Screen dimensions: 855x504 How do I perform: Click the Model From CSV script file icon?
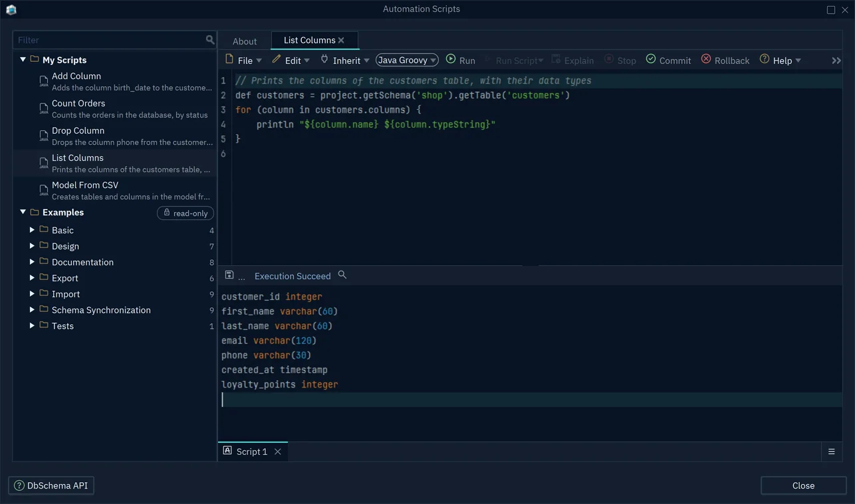click(44, 191)
